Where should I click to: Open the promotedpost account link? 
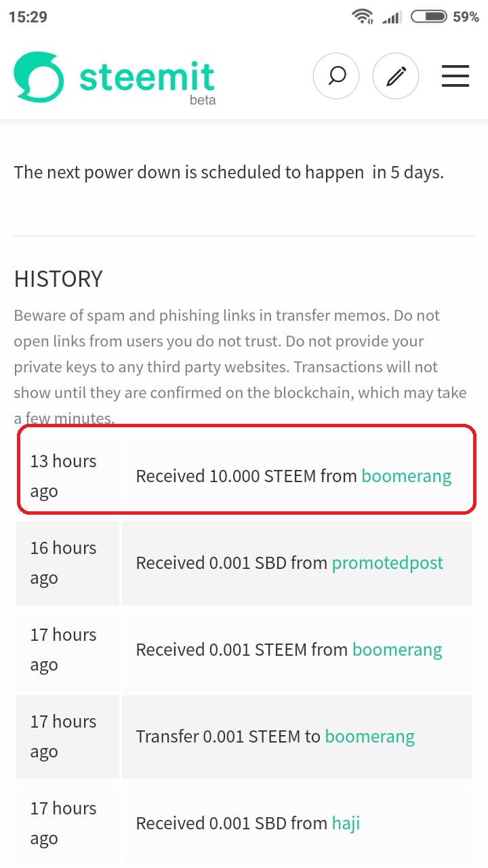tap(388, 563)
